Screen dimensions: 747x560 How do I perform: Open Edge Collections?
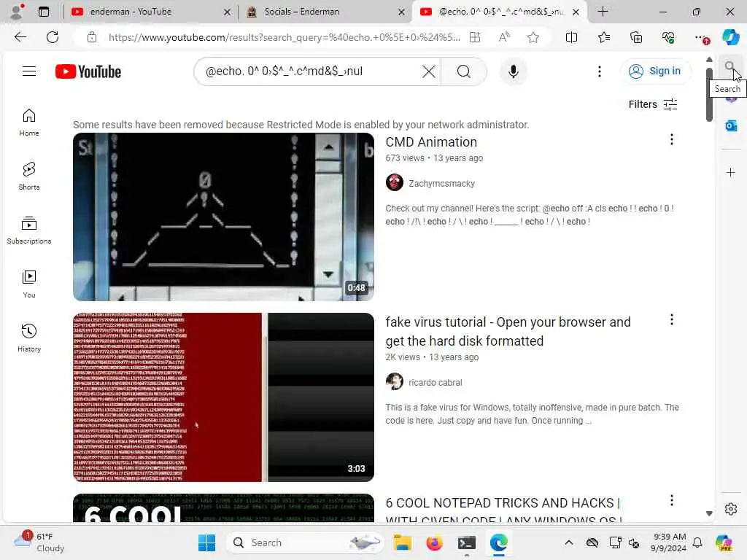click(x=636, y=37)
